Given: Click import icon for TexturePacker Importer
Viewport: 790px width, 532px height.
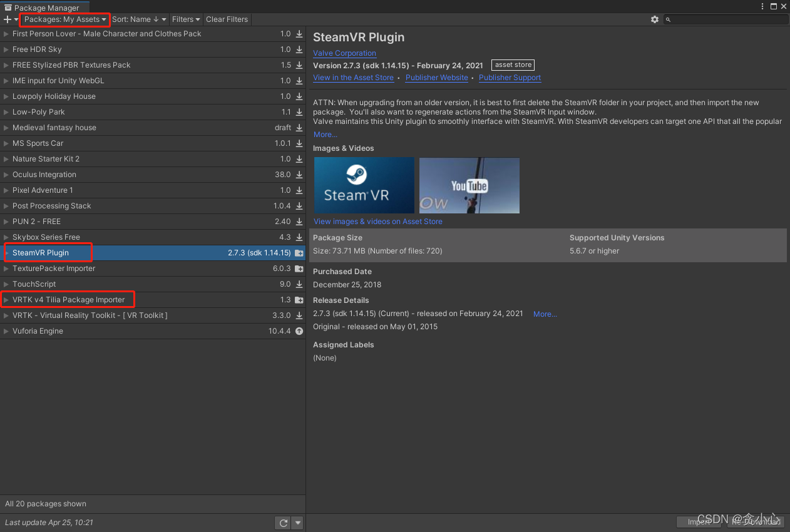Looking at the screenshot, I should 299,269.
